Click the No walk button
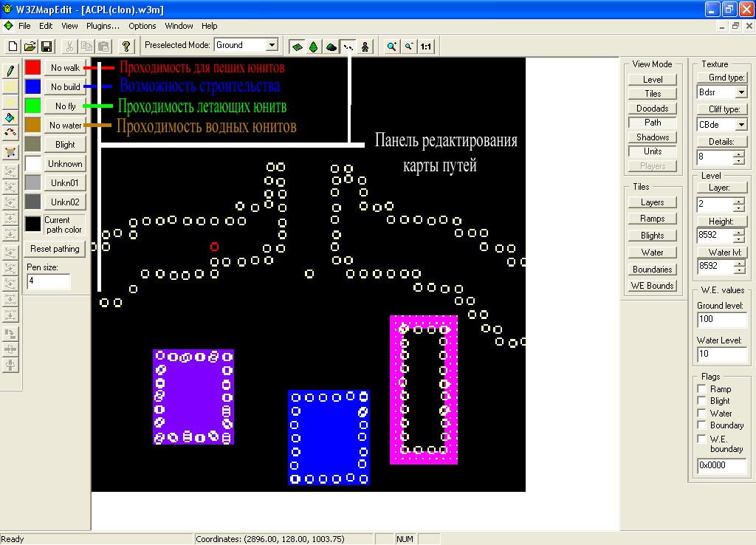 click(65, 67)
